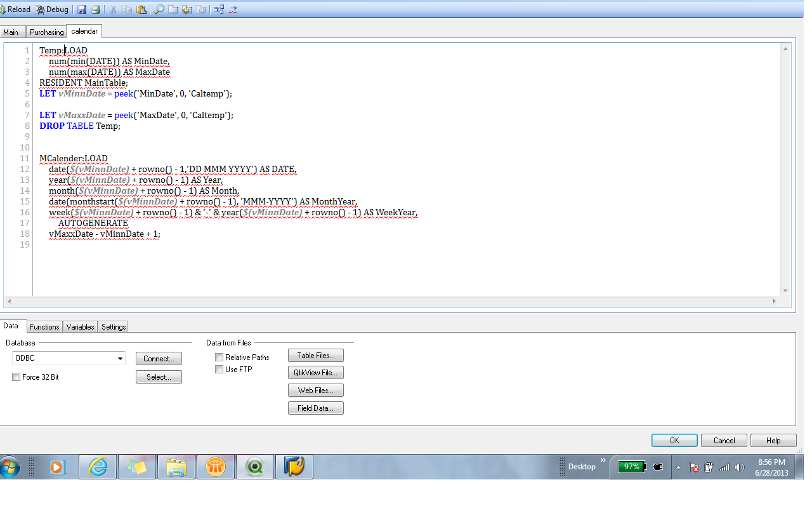Click the Cut scissors icon
The width and height of the screenshot is (812, 508).
pos(113,10)
